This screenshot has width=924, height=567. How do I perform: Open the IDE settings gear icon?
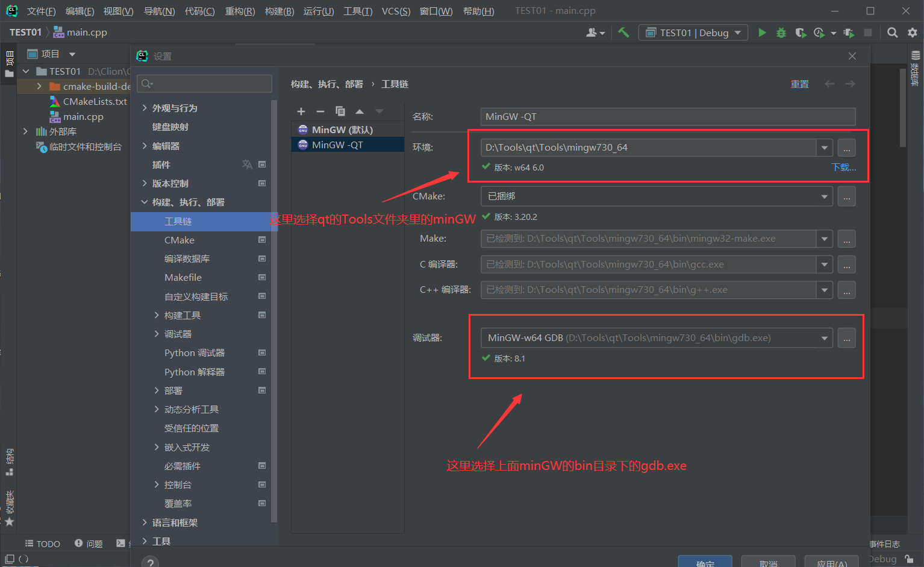pyautogui.click(x=913, y=32)
